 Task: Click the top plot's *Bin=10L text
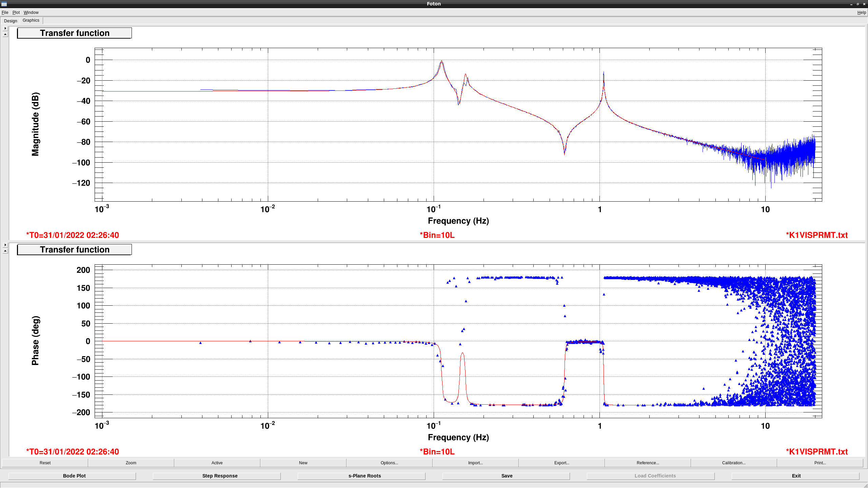coord(437,235)
